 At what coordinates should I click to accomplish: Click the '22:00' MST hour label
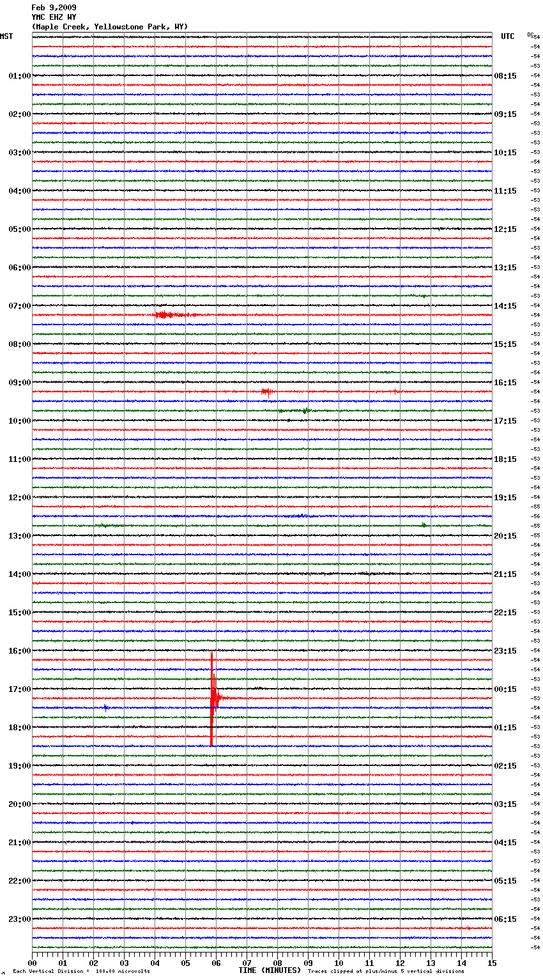(x=19, y=881)
